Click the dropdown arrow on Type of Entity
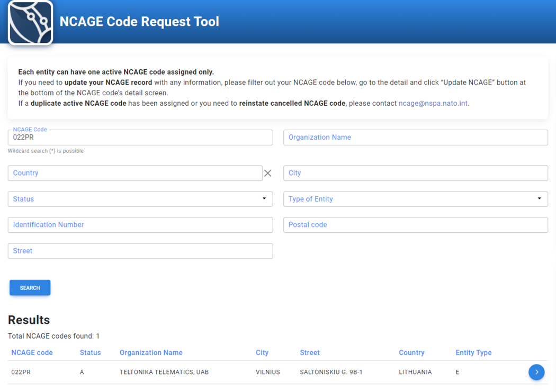This screenshot has height=392, width=556. tap(539, 198)
